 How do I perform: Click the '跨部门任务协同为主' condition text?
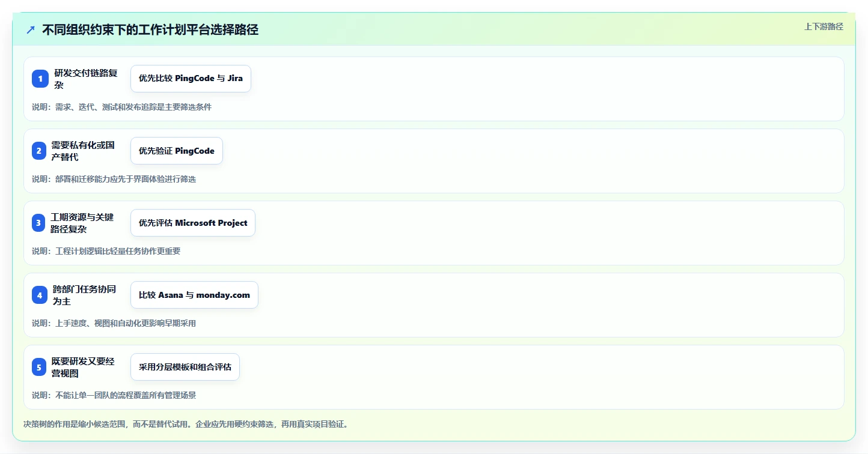click(x=84, y=295)
